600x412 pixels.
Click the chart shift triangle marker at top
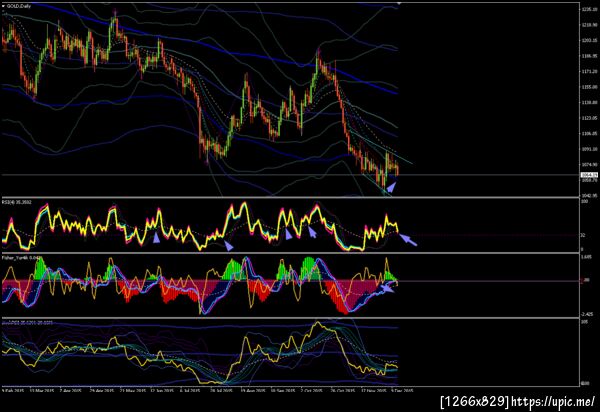pos(399,3)
